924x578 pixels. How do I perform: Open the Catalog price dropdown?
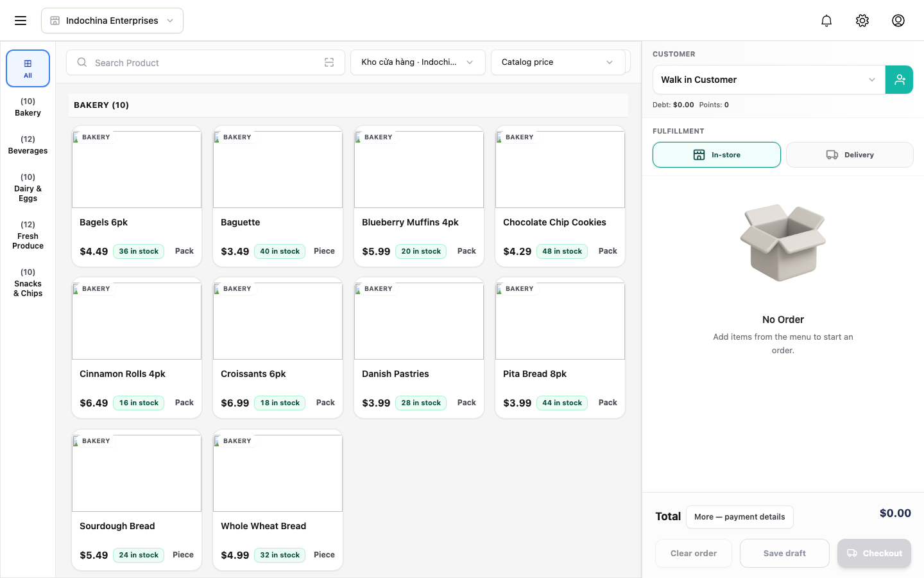tap(558, 62)
